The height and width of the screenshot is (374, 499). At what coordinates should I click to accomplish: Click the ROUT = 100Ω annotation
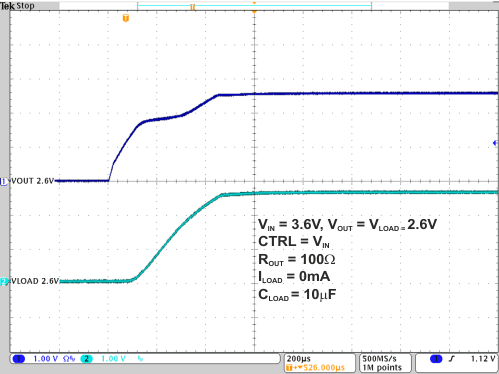click(x=297, y=260)
